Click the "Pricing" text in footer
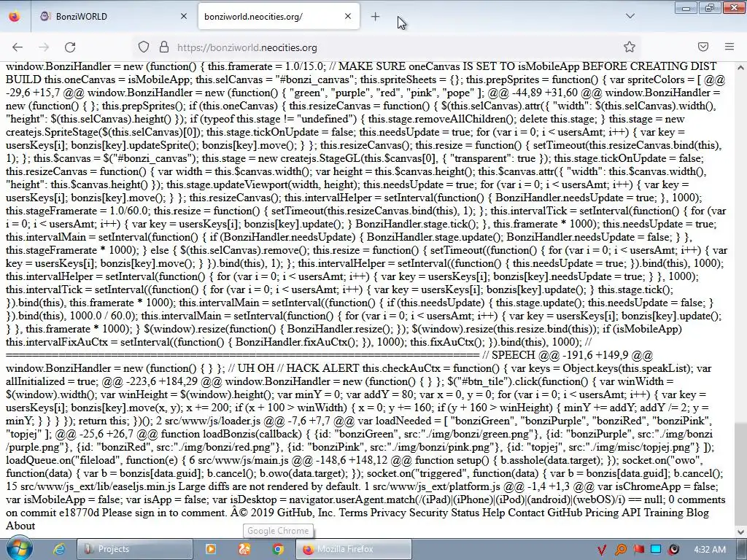 coord(601,513)
